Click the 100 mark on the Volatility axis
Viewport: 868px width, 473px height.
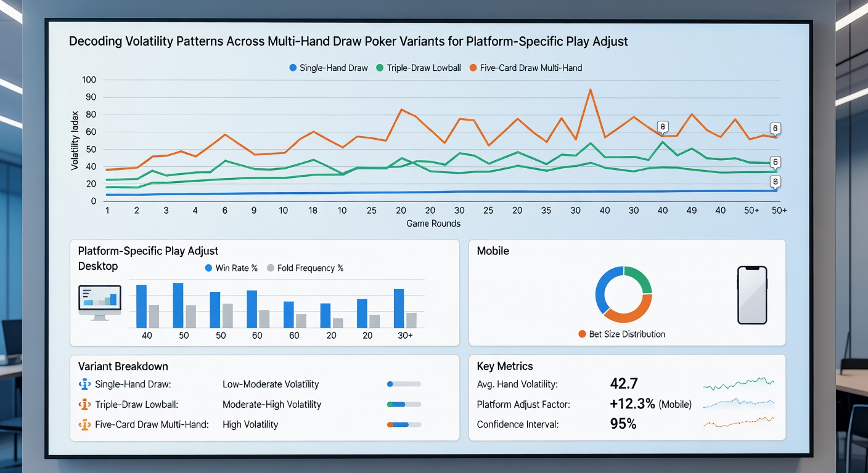pos(89,80)
